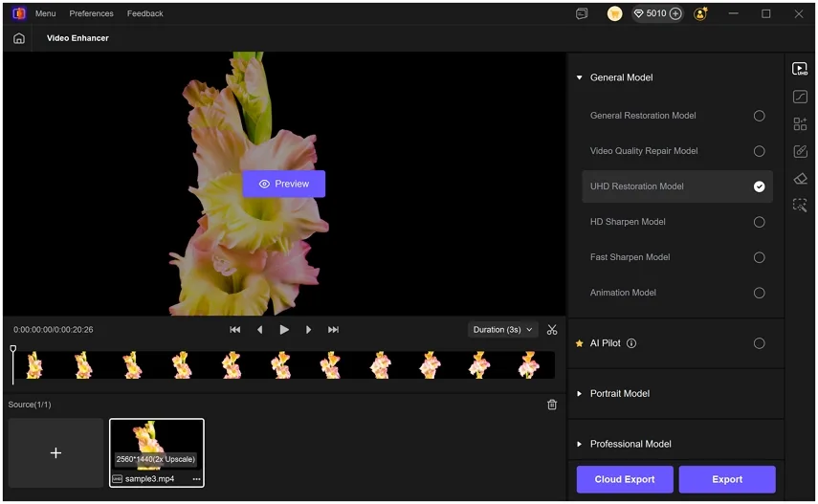
Task: Click the Cloud Export button
Action: pos(625,479)
